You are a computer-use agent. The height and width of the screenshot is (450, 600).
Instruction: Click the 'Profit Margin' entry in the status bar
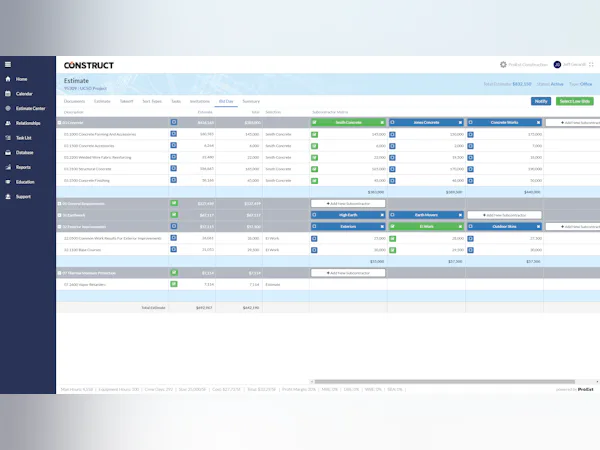point(300,390)
